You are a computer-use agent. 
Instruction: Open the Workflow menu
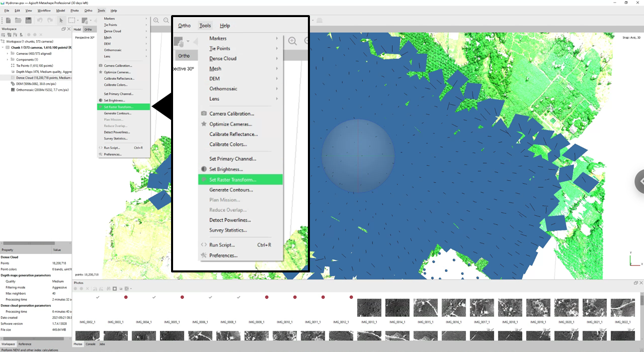point(44,10)
